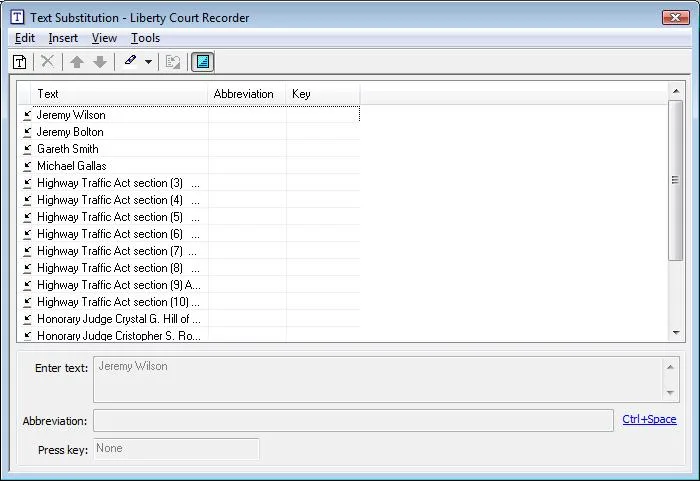Image resolution: width=700 pixels, height=481 pixels.
Task: Click the icon beside Honorary Judge Crystal
Action: [x=27, y=319]
